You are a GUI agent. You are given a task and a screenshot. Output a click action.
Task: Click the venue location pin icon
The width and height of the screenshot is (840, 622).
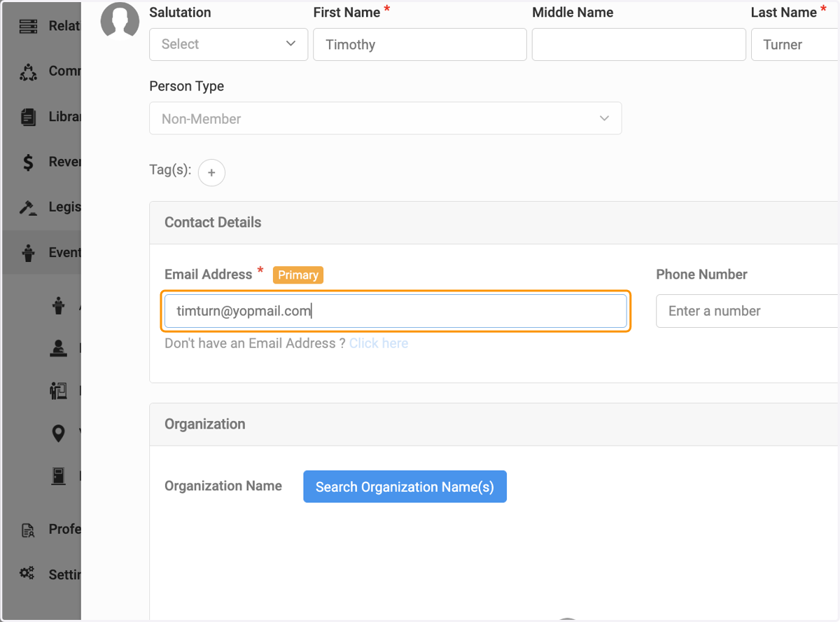coord(59,434)
